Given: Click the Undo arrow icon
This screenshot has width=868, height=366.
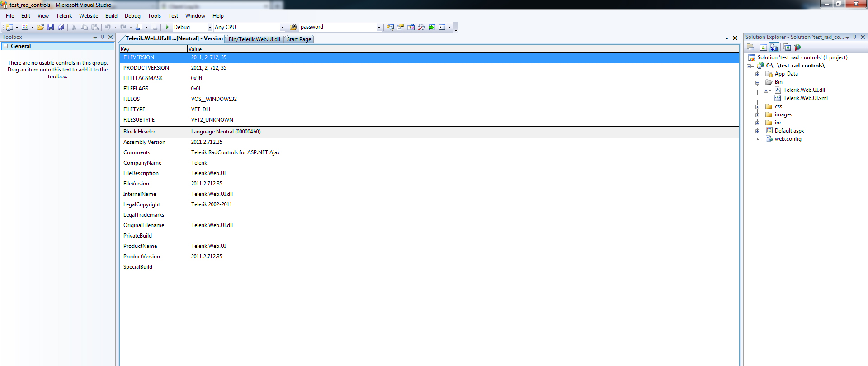Looking at the screenshot, I should point(108,27).
